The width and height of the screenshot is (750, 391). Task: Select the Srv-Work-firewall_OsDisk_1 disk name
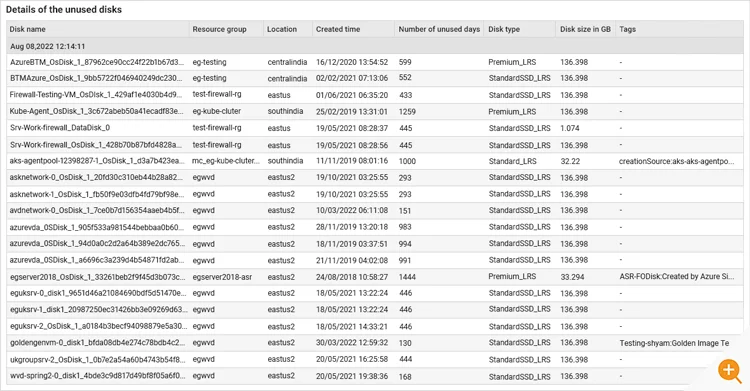96,145
